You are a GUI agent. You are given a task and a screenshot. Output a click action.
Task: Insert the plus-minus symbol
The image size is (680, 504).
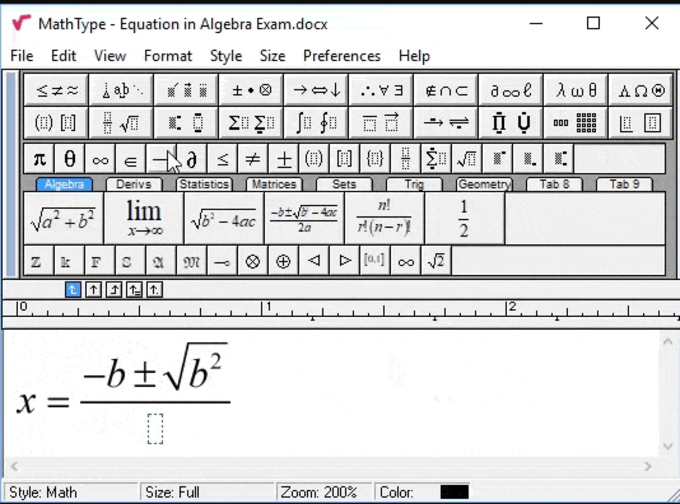pos(284,159)
